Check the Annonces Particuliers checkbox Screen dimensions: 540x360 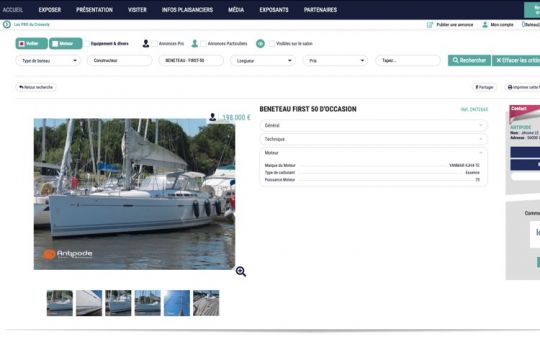pyautogui.click(x=204, y=44)
